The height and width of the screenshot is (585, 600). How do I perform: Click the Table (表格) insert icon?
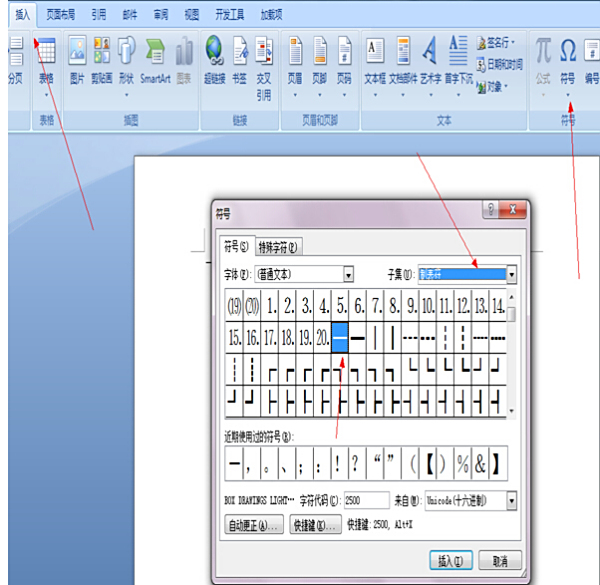coord(46,51)
